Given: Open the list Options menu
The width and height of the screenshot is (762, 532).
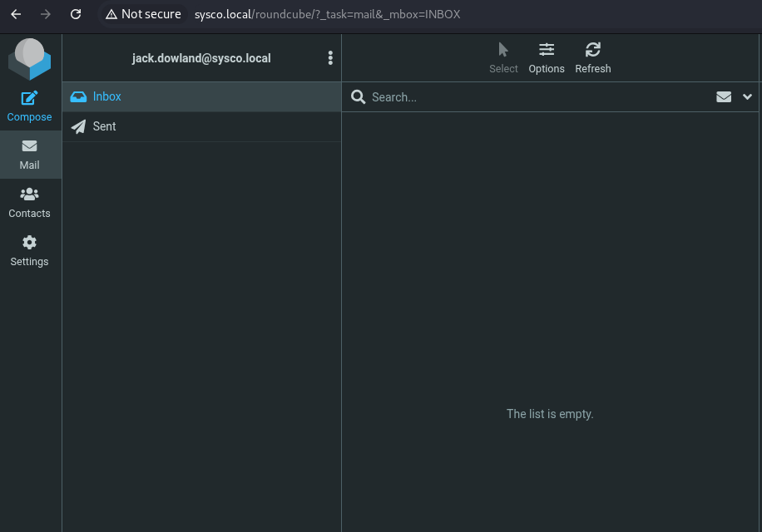Looking at the screenshot, I should tap(547, 58).
